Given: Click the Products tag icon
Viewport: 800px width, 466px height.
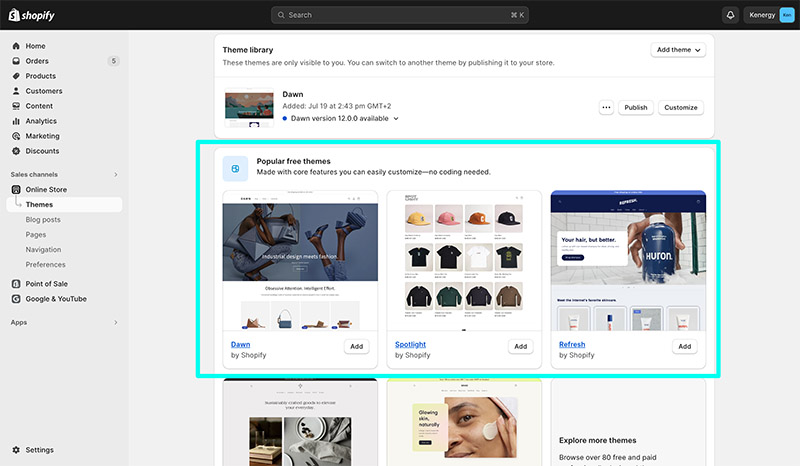Looking at the screenshot, I should [x=16, y=76].
